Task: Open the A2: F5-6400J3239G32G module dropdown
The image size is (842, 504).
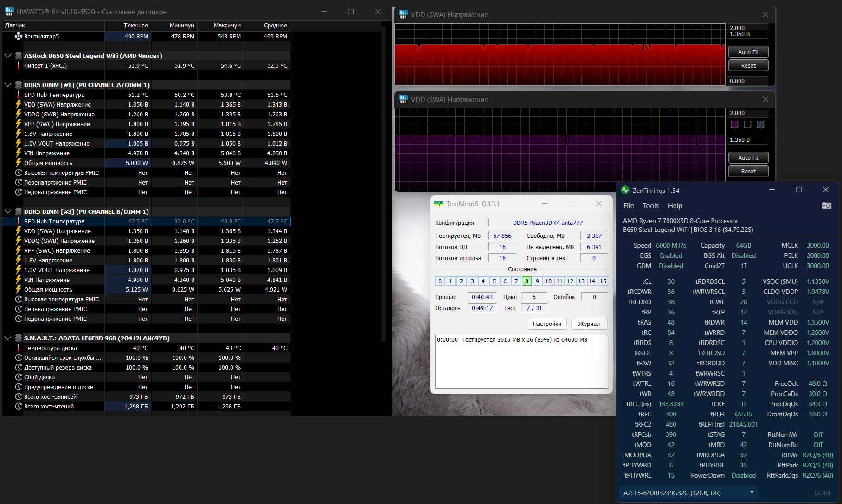Action: point(688,493)
